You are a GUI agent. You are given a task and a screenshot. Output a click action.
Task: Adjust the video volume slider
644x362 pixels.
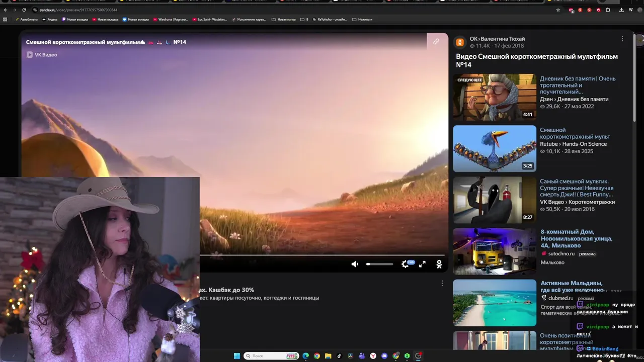(379, 264)
